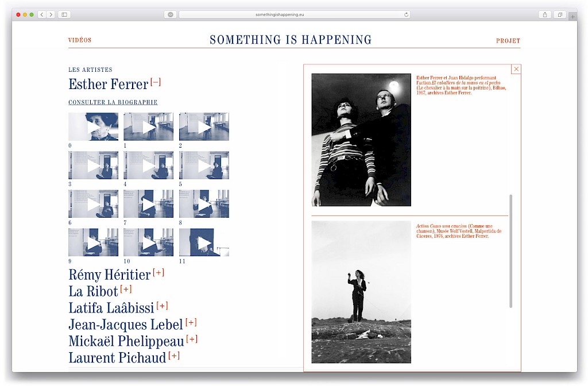Open the VIDÉOS menu item
588x386 pixels.
[x=80, y=41]
